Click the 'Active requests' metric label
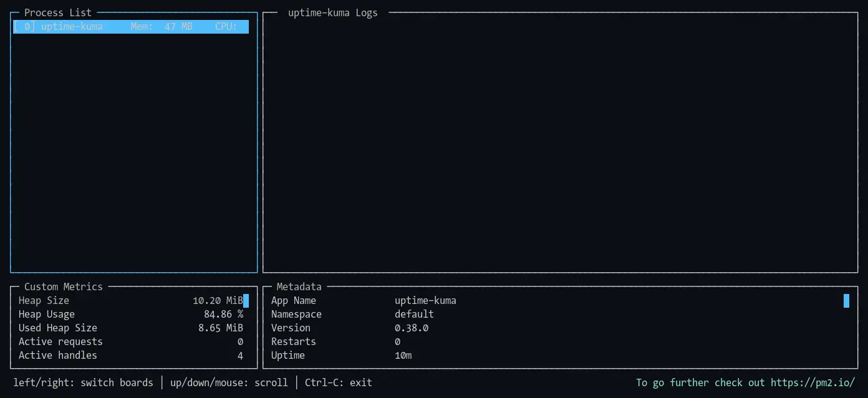The width and height of the screenshot is (868, 398). (60, 342)
